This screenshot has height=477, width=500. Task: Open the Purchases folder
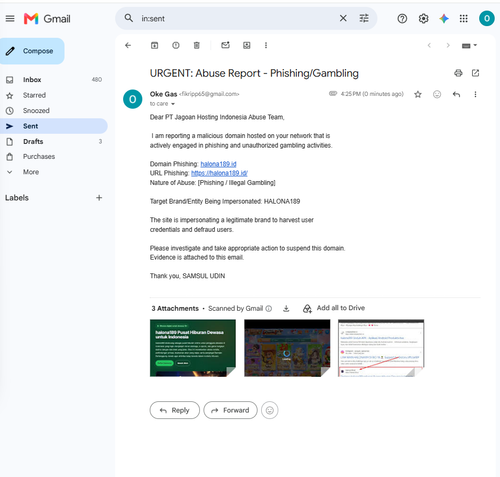(53, 157)
